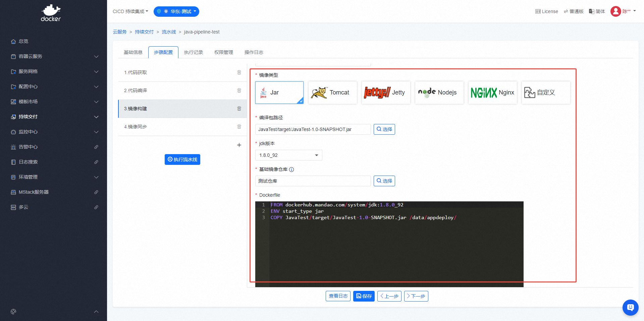Click the 编译包路径 input field
The width and height of the screenshot is (644, 321).
pos(313,129)
